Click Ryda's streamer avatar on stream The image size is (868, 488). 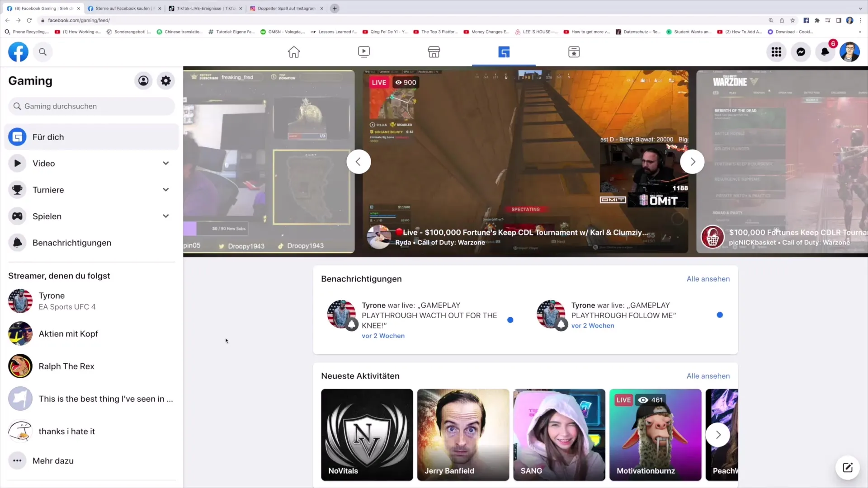[379, 237]
